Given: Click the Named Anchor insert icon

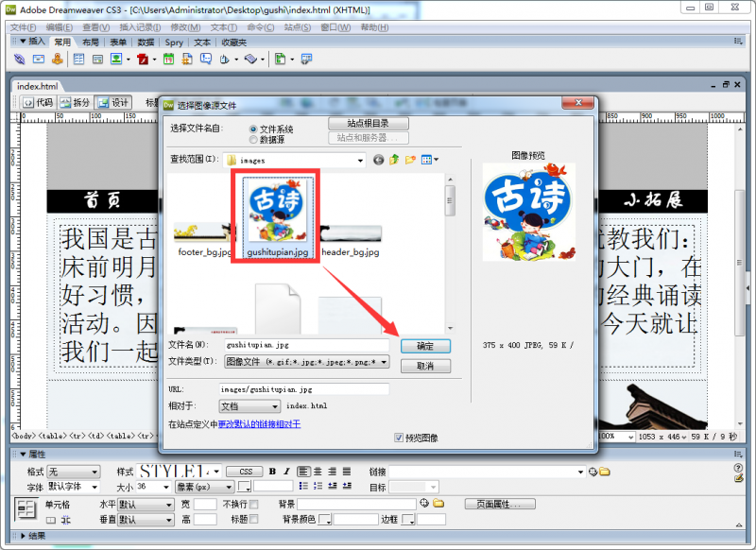Looking at the screenshot, I should (58, 60).
